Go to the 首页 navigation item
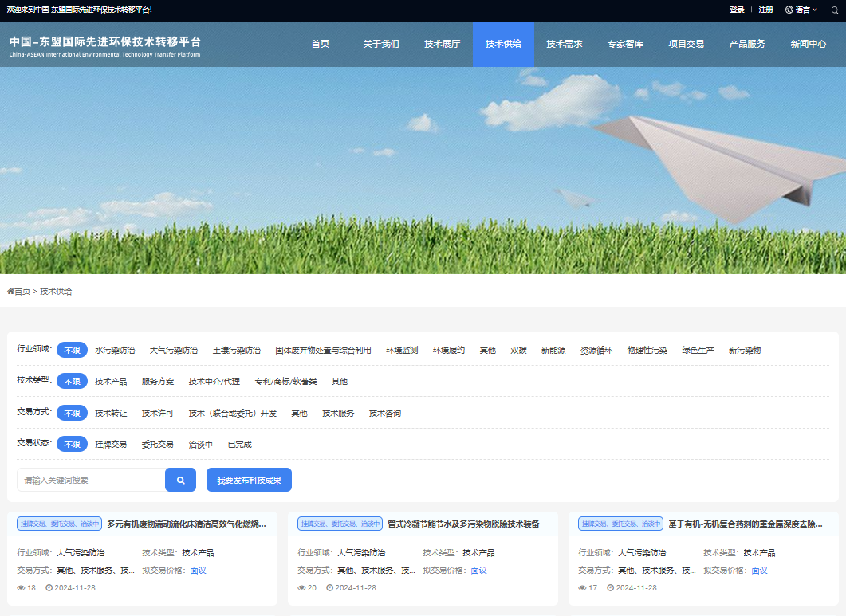 [320, 44]
